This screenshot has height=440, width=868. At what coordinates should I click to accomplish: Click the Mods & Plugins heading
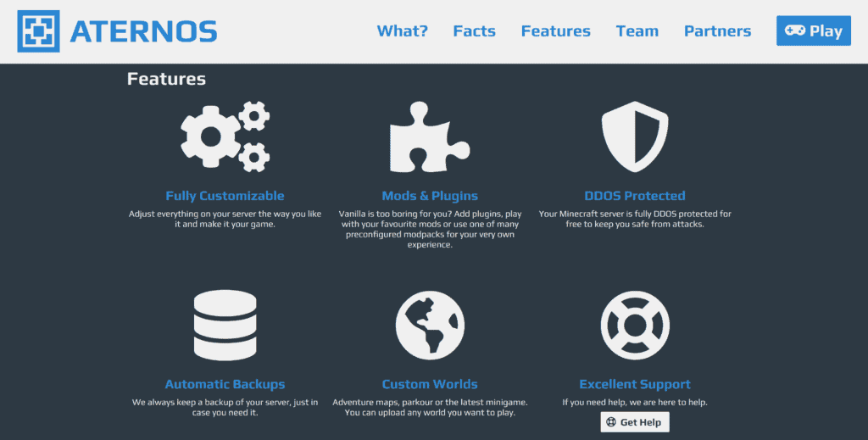430,196
